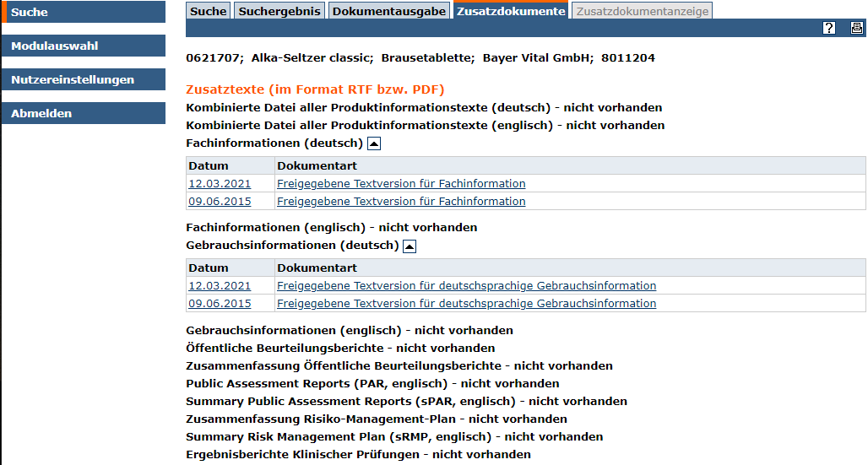Image resolution: width=868 pixels, height=465 pixels.
Task: Click 'Ergebnisberichte Klinischer Prüfungen' line
Action: click(358, 455)
